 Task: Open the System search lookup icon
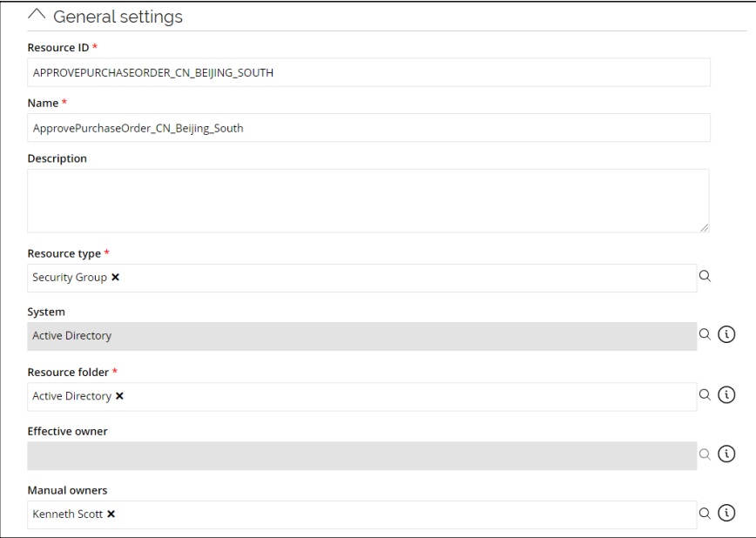click(x=705, y=333)
